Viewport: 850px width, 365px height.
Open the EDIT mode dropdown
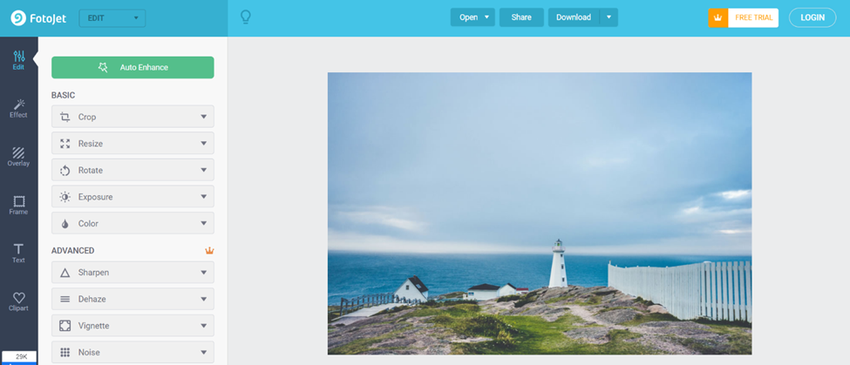tap(112, 18)
